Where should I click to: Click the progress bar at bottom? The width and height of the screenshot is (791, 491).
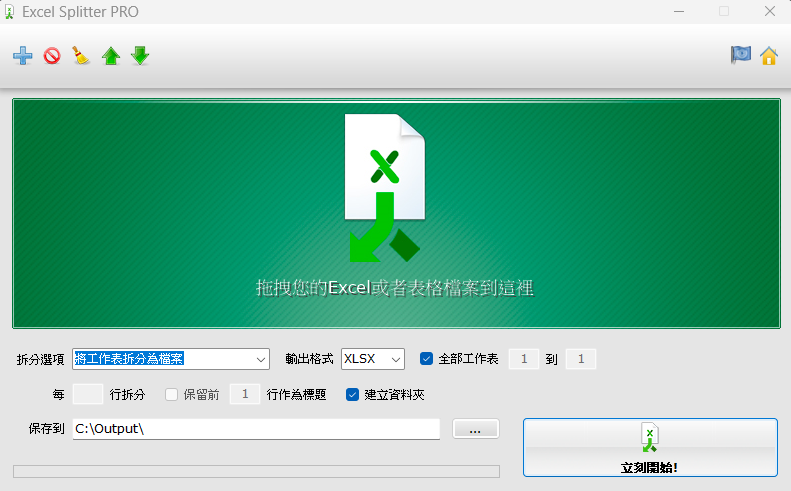[256, 471]
